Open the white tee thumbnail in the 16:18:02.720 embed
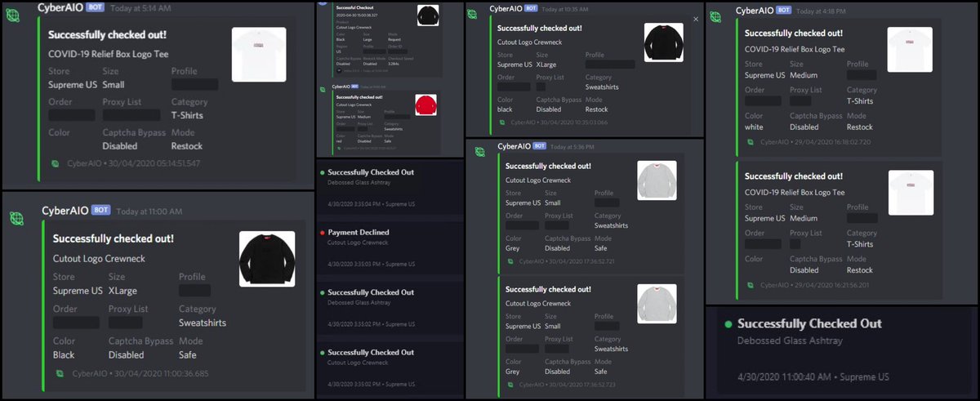 910,50
